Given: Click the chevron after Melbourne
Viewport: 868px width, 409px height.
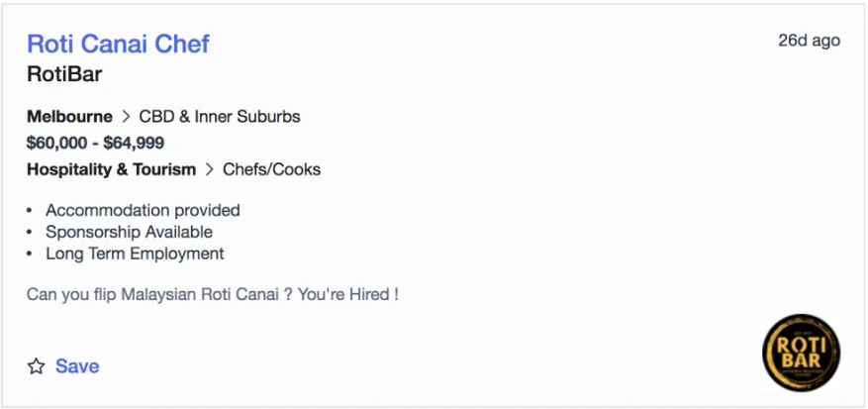Looking at the screenshot, I should click(x=126, y=117).
